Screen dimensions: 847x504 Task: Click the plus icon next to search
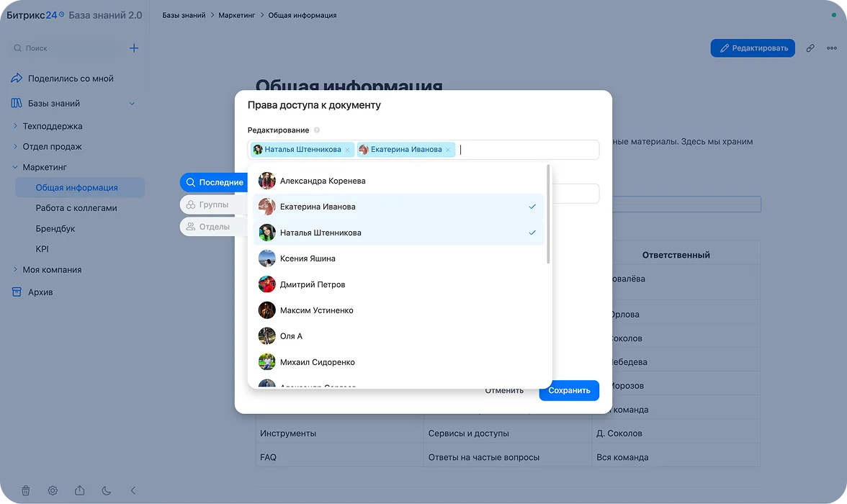click(x=134, y=48)
